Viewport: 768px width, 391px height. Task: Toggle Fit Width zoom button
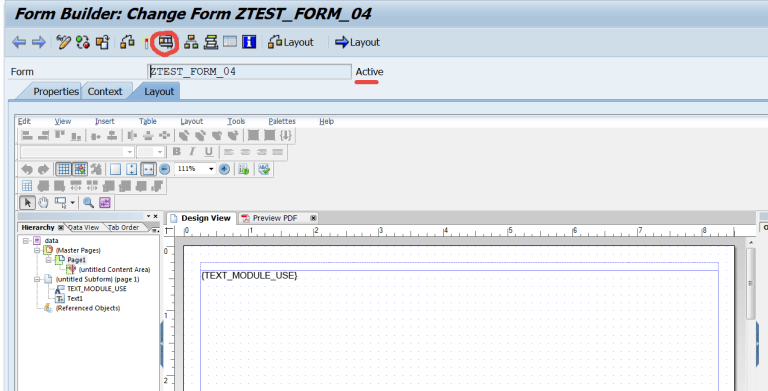(148, 169)
